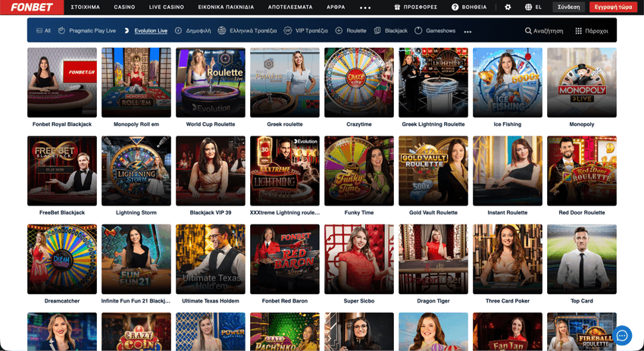The width and height of the screenshot is (644, 351).
Task: Open XXXtreme Lightning roulette thumbnail
Action: click(x=285, y=171)
